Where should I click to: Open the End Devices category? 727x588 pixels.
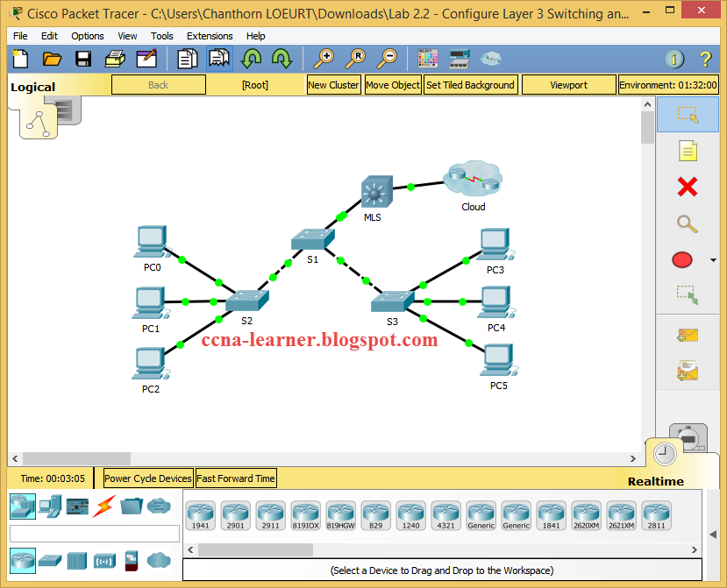49,507
